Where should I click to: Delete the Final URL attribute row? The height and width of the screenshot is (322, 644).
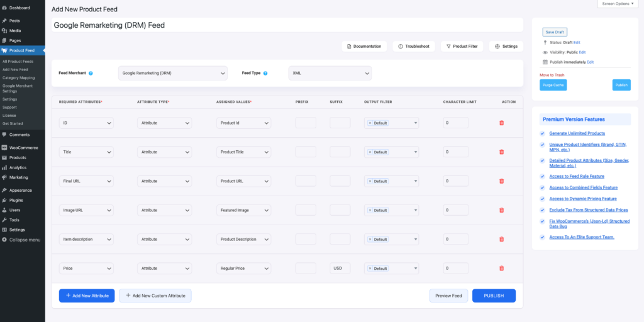click(x=501, y=181)
